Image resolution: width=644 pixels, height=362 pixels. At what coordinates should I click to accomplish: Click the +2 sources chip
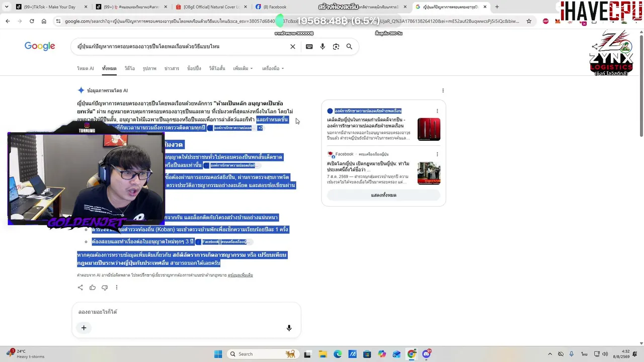260,128
